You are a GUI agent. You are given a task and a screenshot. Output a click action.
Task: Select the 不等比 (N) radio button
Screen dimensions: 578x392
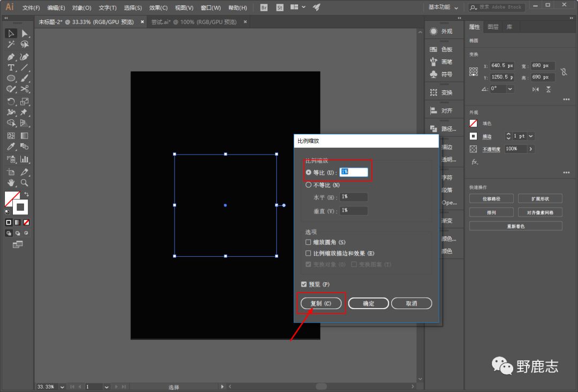308,185
